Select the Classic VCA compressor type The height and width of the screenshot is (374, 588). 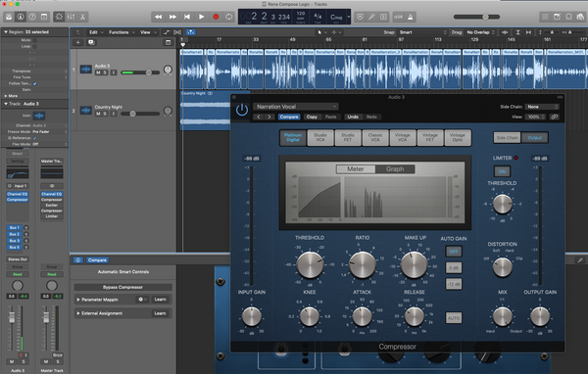(375, 137)
